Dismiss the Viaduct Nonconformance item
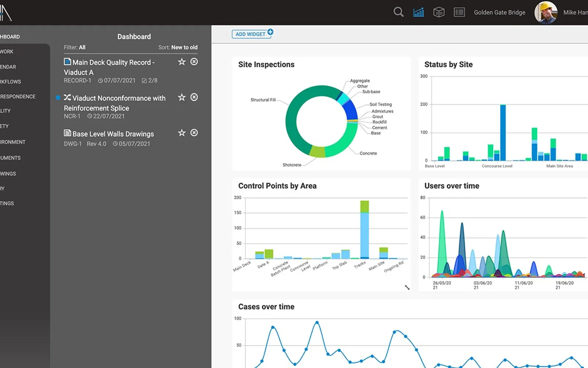Image resolution: width=588 pixels, height=368 pixels. click(x=194, y=97)
